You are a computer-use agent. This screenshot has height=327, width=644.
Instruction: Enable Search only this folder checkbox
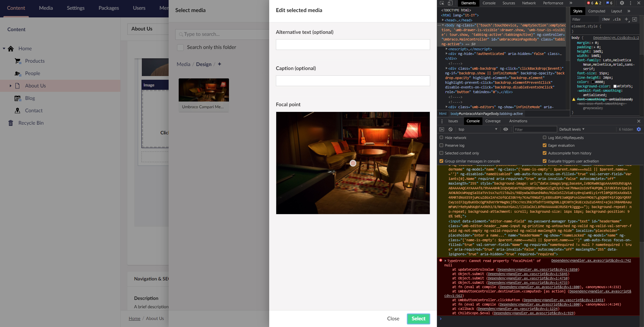point(180,48)
